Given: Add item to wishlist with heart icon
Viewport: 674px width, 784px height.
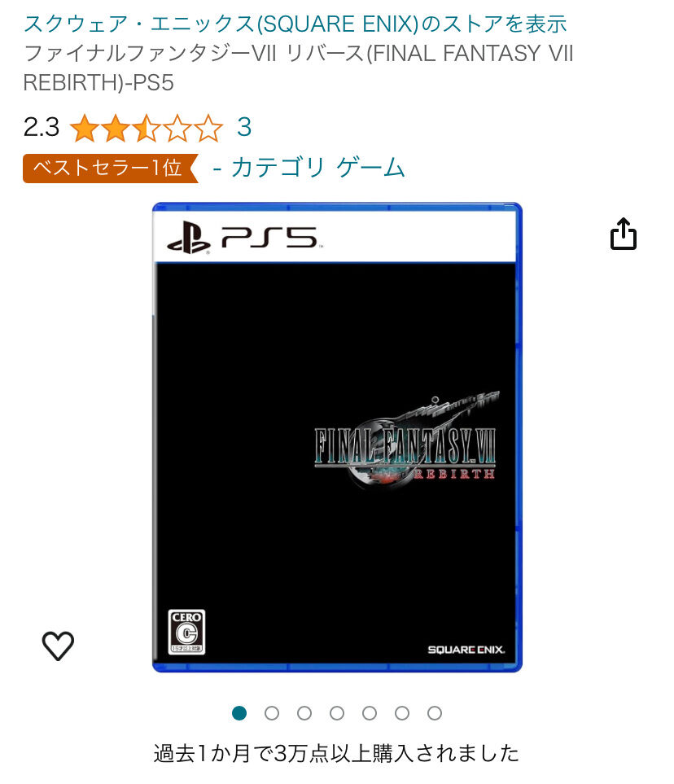Looking at the screenshot, I should click(x=58, y=646).
